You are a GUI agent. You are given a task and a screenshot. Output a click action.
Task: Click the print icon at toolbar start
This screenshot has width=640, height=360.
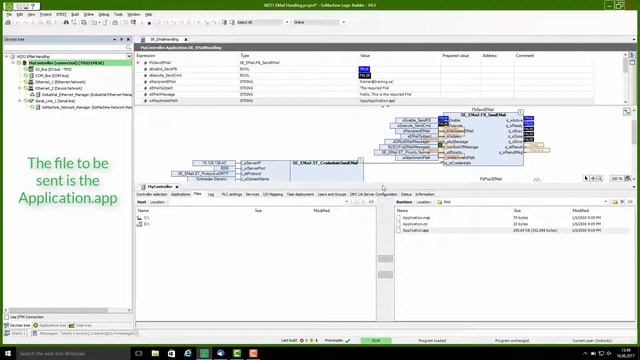(8, 22)
